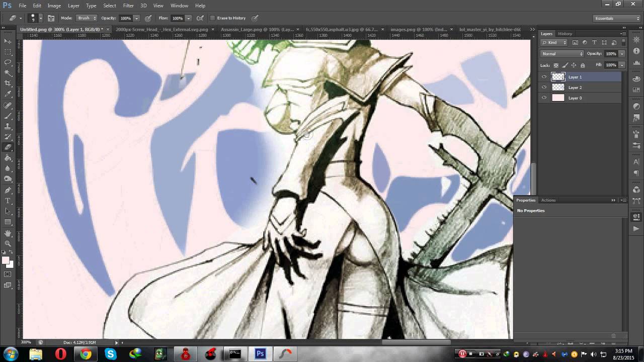Select the Rectangle shape tool
This screenshot has height=362, width=644.
pyautogui.click(x=8, y=222)
